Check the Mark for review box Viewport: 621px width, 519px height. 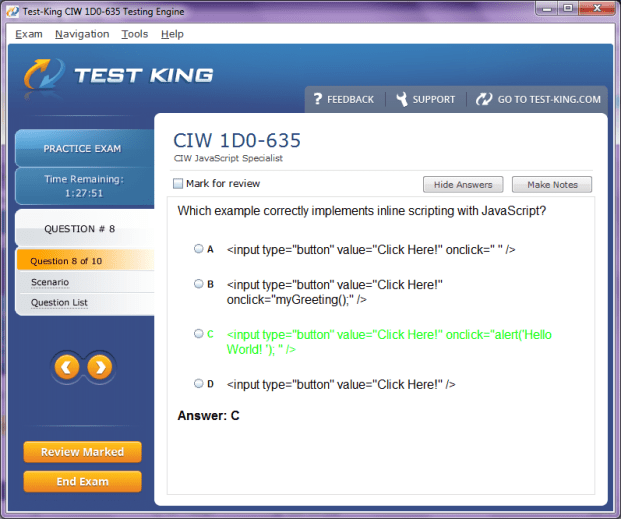tap(178, 183)
